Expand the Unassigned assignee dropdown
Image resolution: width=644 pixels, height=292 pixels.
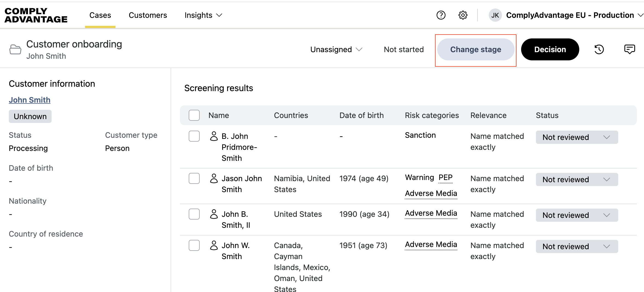pos(336,49)
